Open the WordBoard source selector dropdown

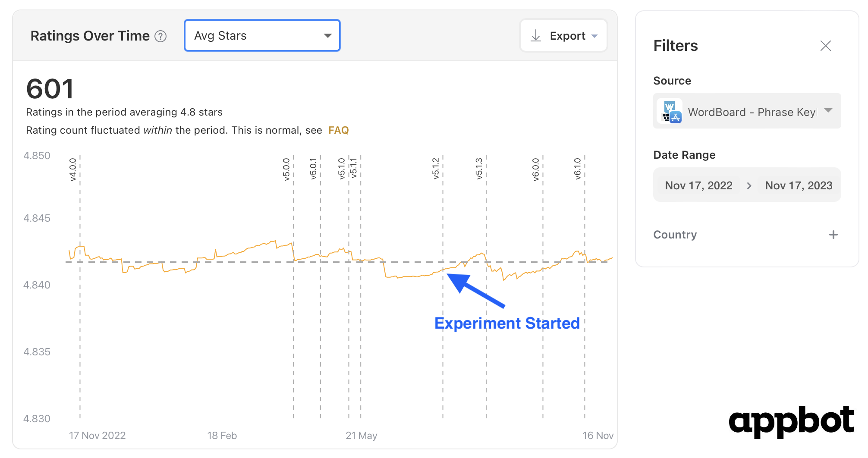click(x=747, y=111)
